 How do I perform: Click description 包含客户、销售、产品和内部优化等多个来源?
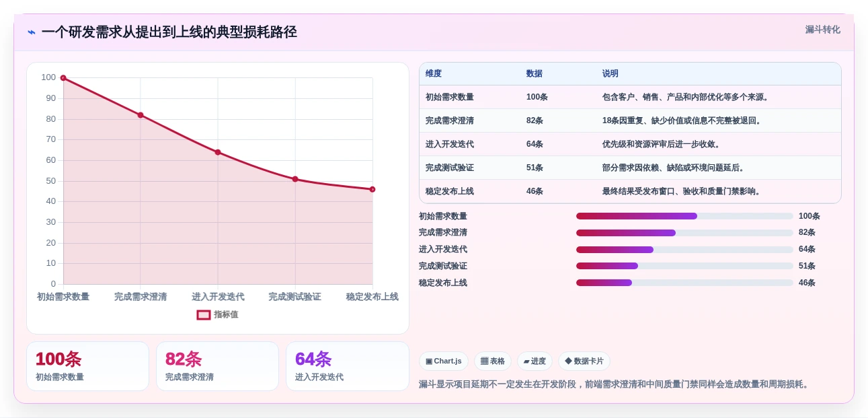pos(686,97)
